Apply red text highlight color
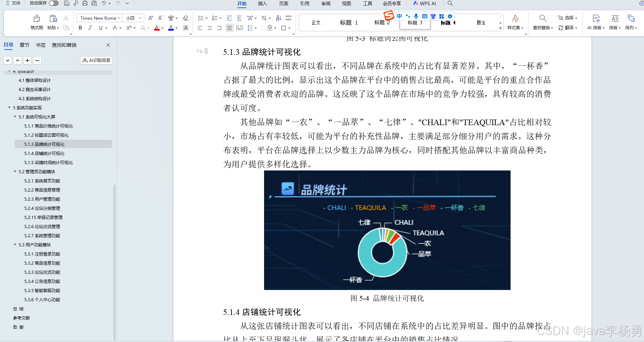Screen dimensions: 644x342 [157, 28]
